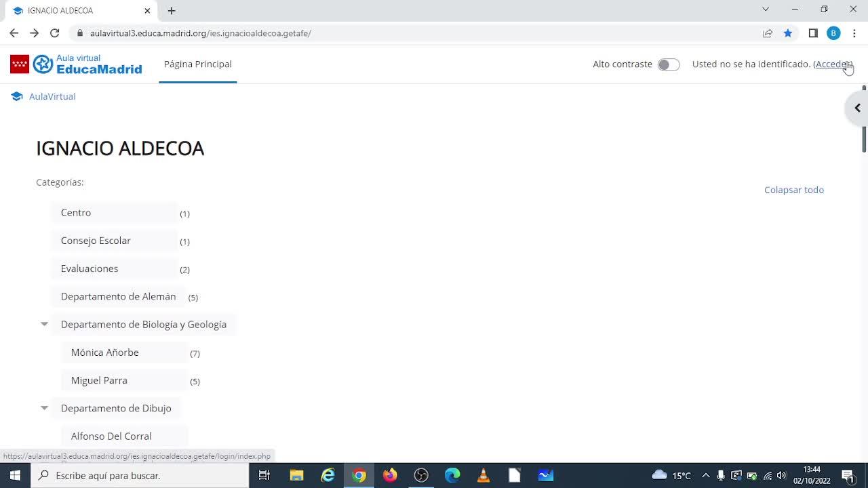
Task: Open the side drawer chevron arrow
Action: point(857,108)
